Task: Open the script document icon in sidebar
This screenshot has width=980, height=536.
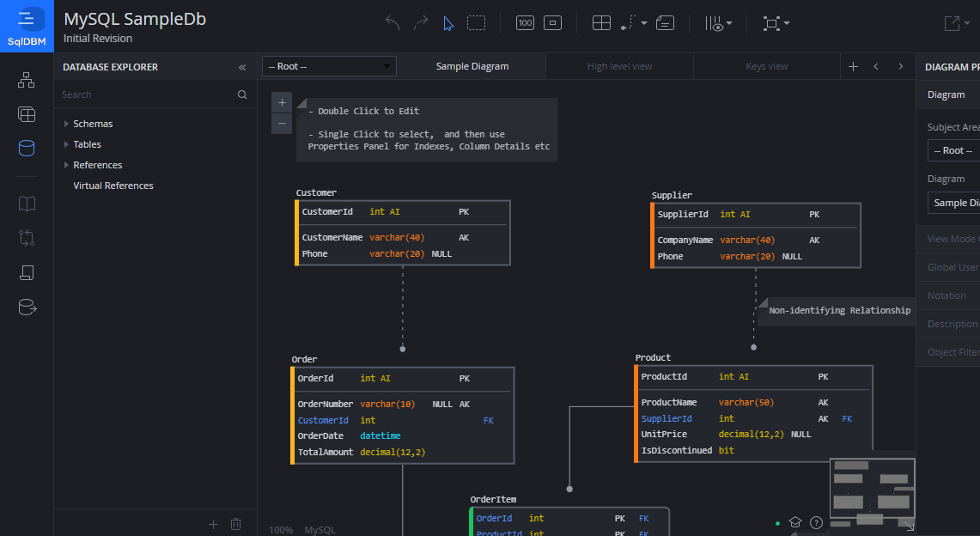Action: click(x=27, y=272)
